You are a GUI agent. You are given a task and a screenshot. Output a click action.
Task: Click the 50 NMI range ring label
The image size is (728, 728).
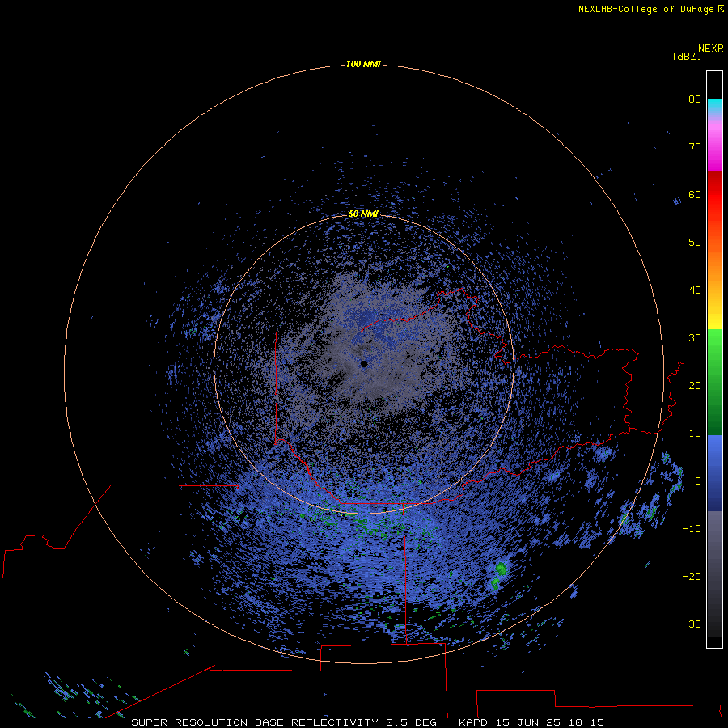pyautogui.click(x=363, y=214)
